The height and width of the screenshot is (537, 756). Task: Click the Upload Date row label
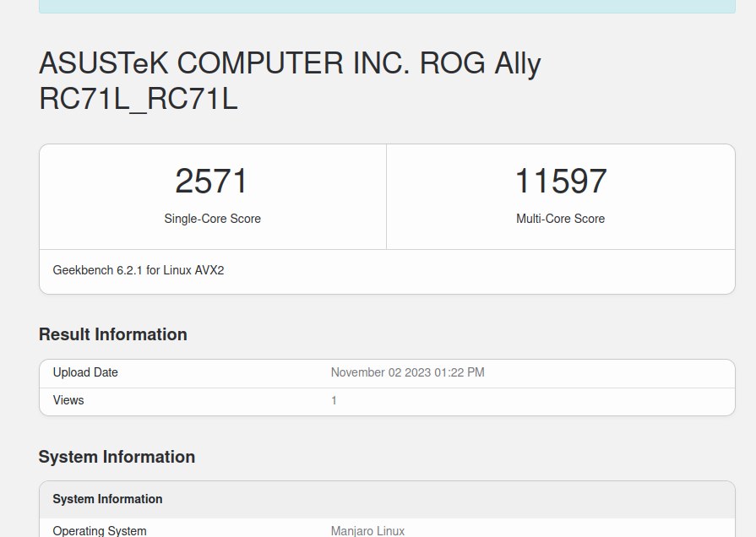pyautogui.click(x=85, y=372)
